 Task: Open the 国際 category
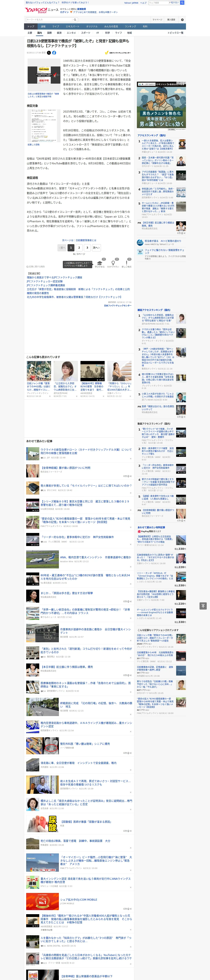(x=49, y=33)
